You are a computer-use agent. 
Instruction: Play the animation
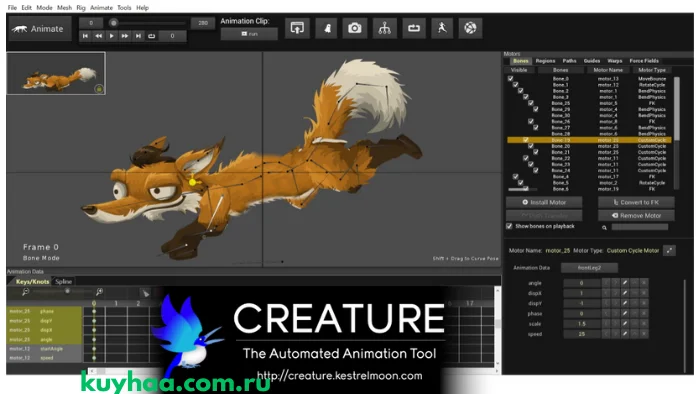[112, 36]
